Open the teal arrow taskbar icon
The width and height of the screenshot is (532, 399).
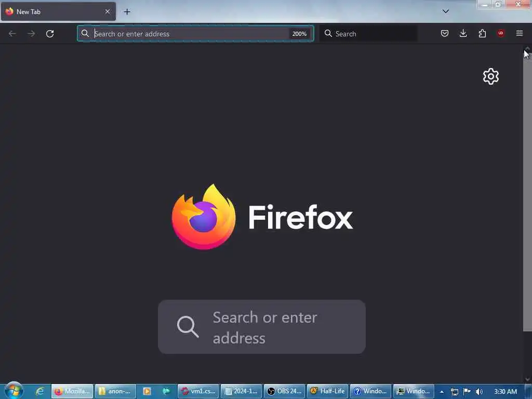[x=166, y=391]
